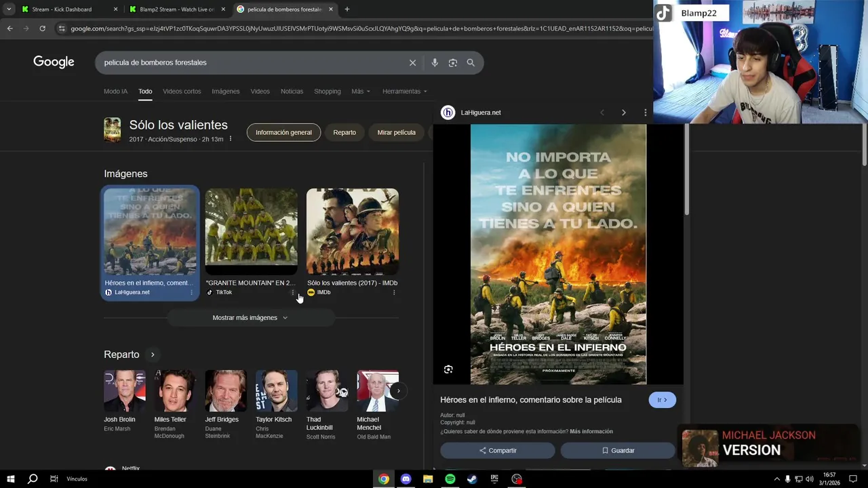
Task: Open options for LaHiguera.net image result
Action: click(x=191, y=293)
